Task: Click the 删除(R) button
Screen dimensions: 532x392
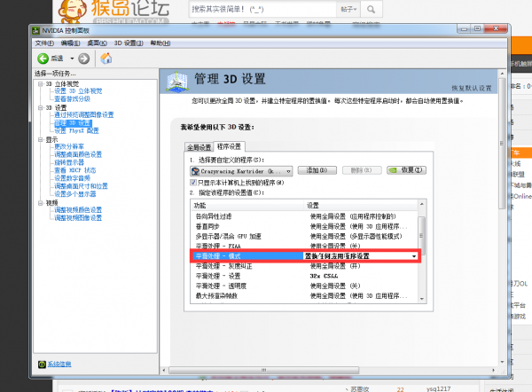Action: point(362,170)
